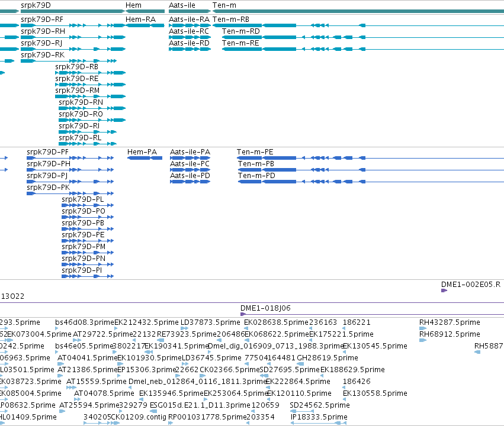Viewport: 504px width, 426px height.
Task: Select transcript srpk79D-RH label
Action: (43, 31)
